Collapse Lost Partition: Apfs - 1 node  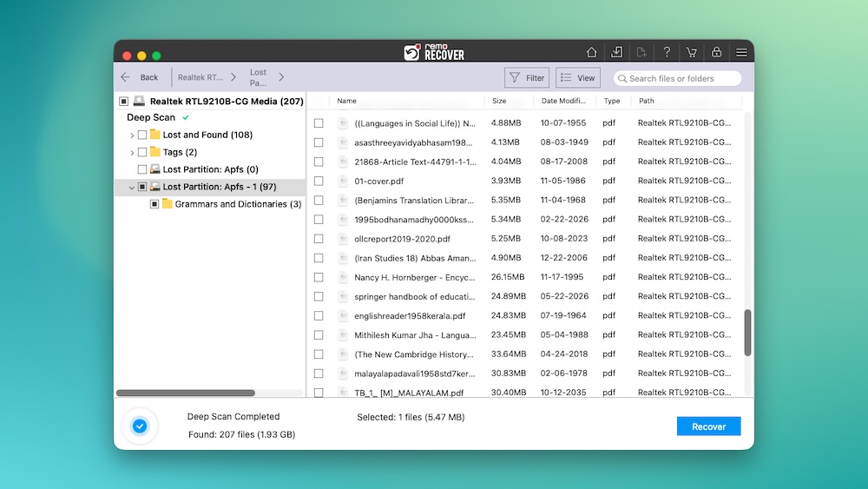coord(132,187)
